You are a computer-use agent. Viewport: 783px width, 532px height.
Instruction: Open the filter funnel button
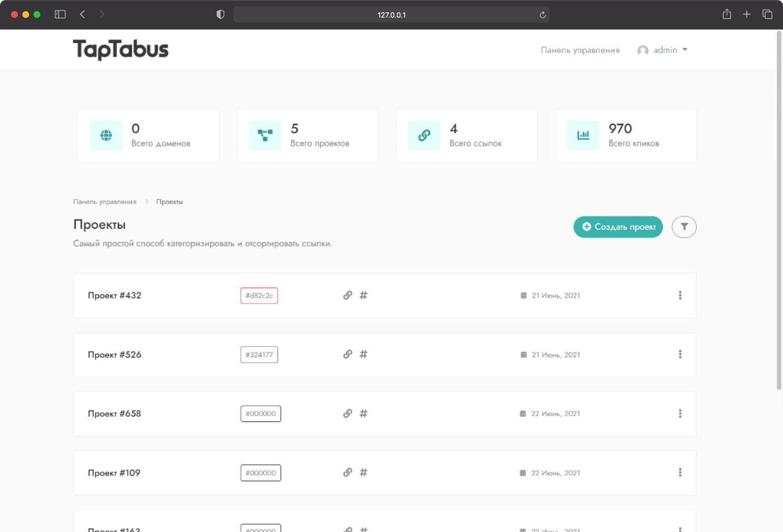tap(684, 227)
